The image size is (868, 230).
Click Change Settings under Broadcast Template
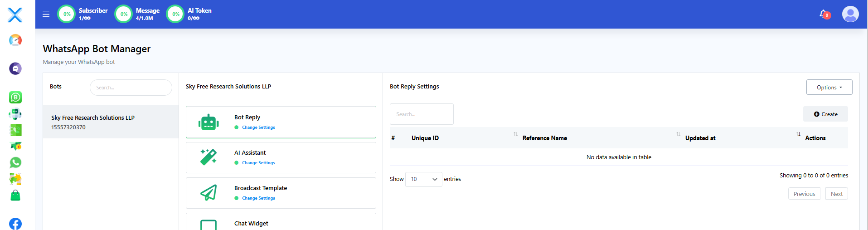(258, 198)
